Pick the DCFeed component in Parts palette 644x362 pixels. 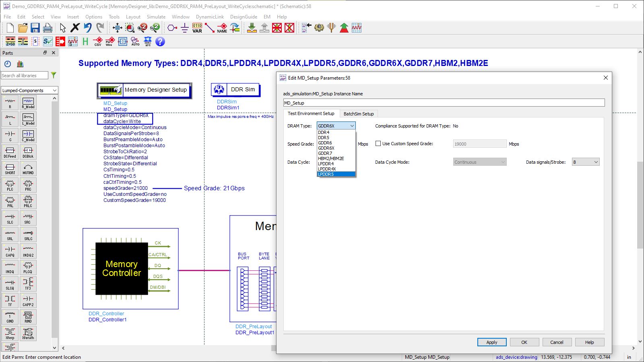click(10, 152)
